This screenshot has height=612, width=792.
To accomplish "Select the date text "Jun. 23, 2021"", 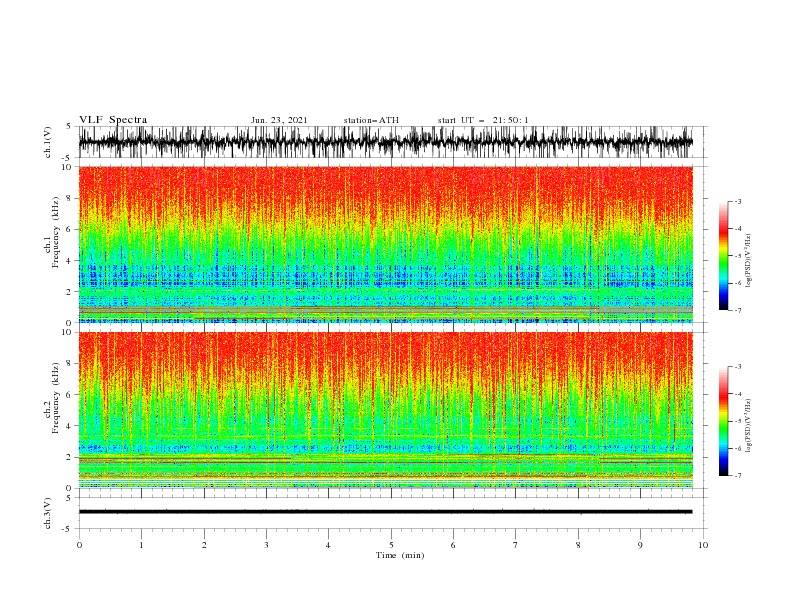I will pyautogui.click(x=279, y=120).
